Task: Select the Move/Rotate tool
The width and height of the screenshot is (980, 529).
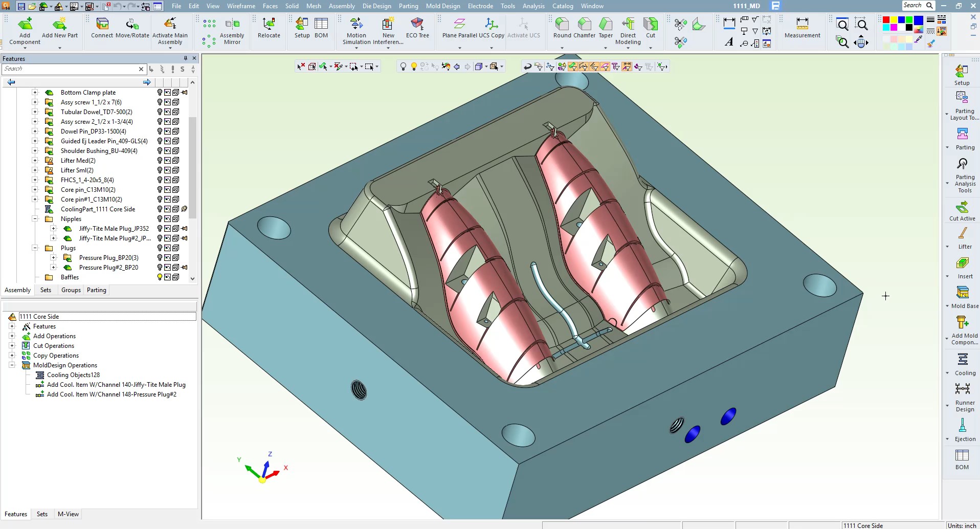Action: (x=132, y=25)
